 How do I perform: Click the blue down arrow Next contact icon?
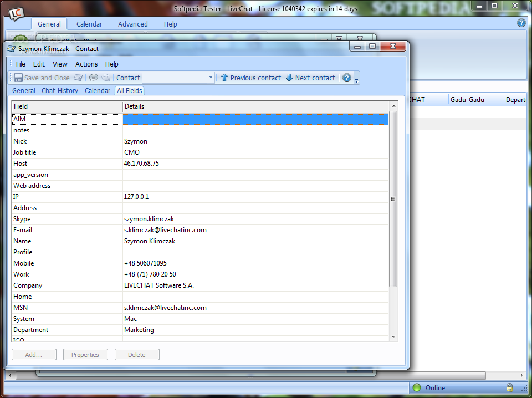pos(289,78)
